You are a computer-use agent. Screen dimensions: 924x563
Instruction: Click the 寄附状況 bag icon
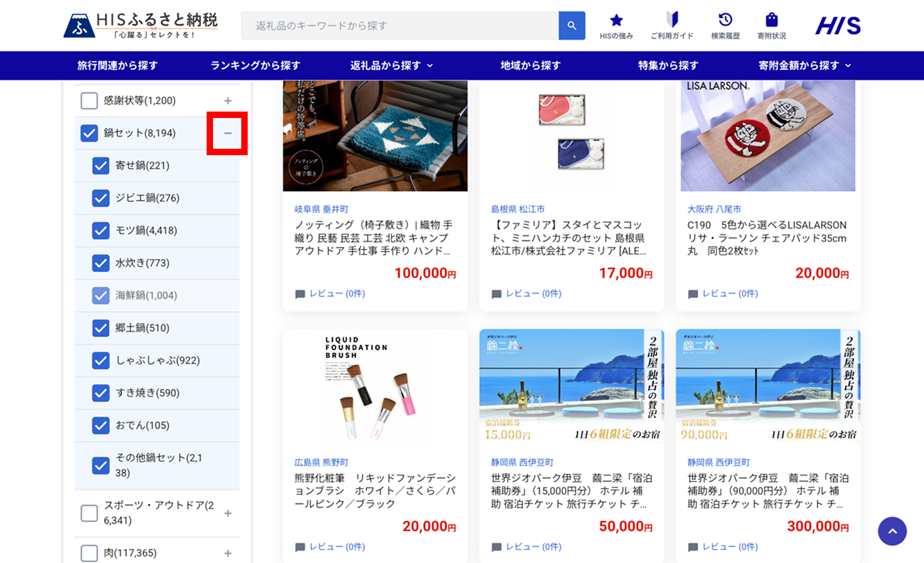pos(771,21)
